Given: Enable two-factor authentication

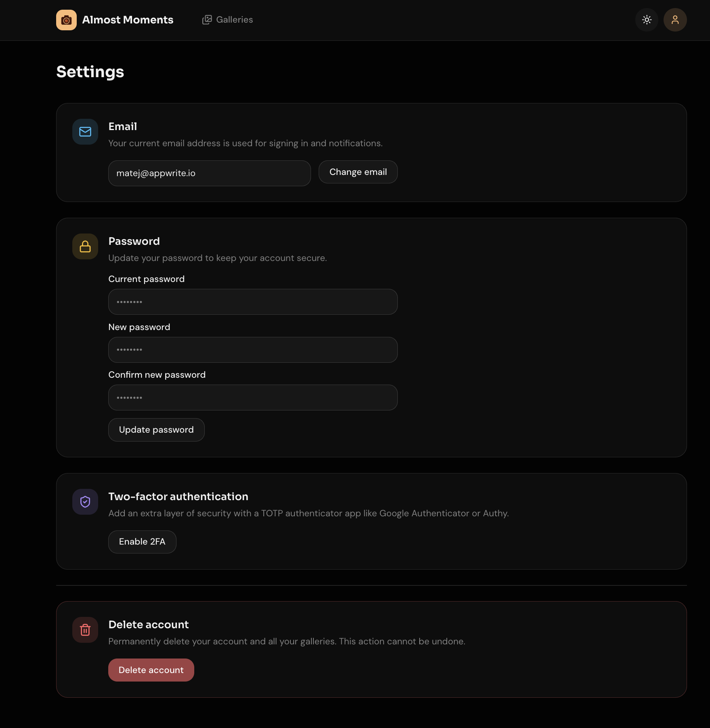Looking at the screenshot, I should pyautogui.click(x=142, y=541).
